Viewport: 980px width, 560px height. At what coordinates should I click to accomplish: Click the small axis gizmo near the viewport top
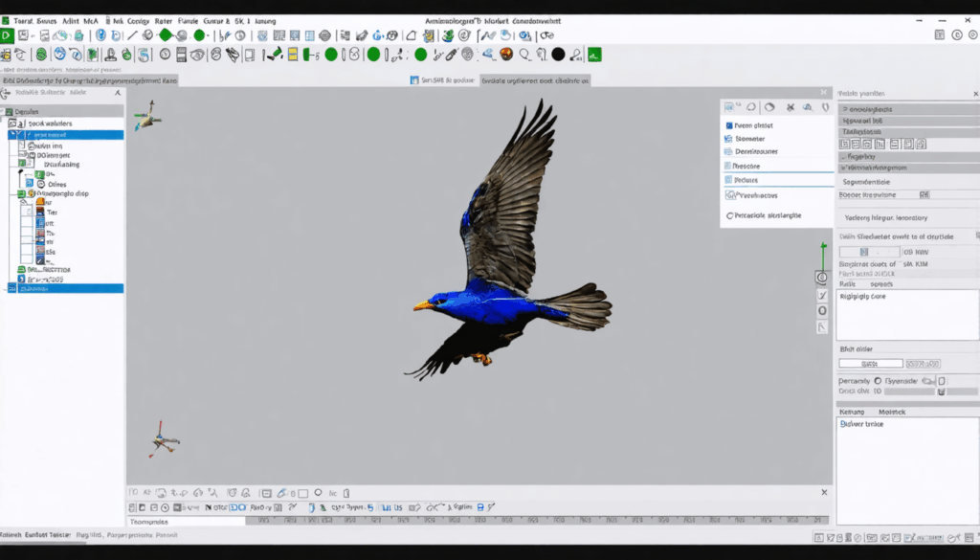(x=147, y=116)
